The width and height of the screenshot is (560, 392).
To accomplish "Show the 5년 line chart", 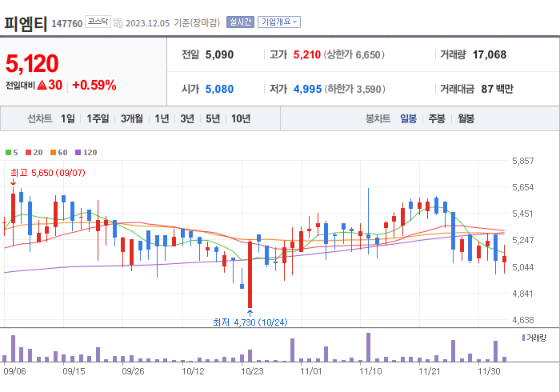I will point(213,118).
